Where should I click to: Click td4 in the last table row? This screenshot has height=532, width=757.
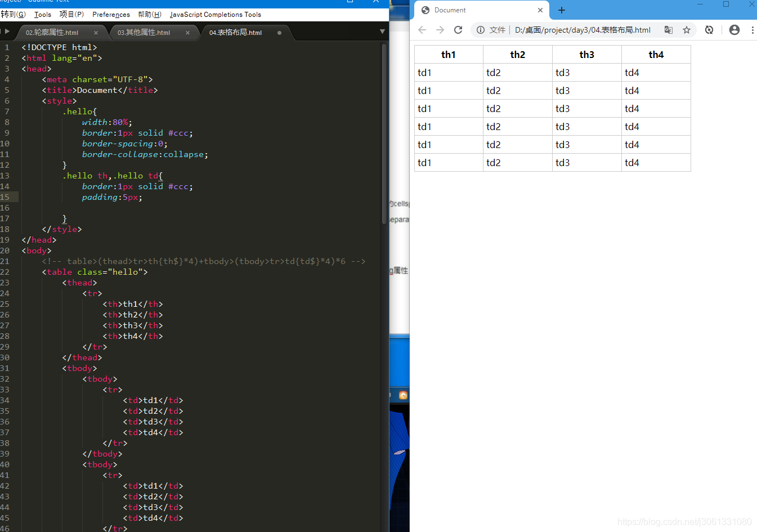pyautogui.click(x=656, y=163)
